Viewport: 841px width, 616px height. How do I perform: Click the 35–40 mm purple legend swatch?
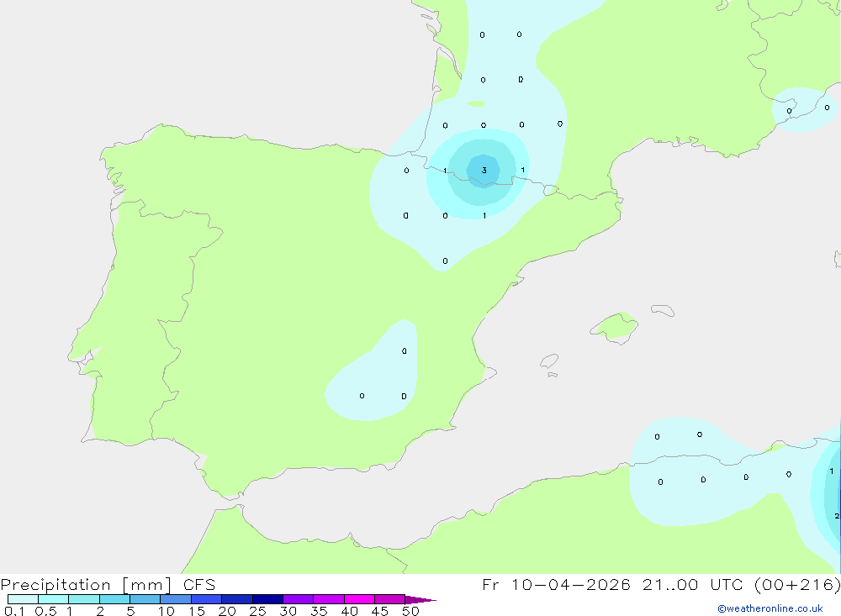coord(328,599)
